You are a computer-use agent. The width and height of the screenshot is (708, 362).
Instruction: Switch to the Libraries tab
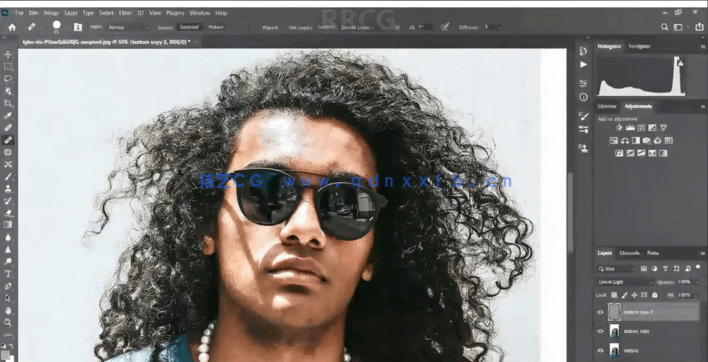[x=607, y=107]
